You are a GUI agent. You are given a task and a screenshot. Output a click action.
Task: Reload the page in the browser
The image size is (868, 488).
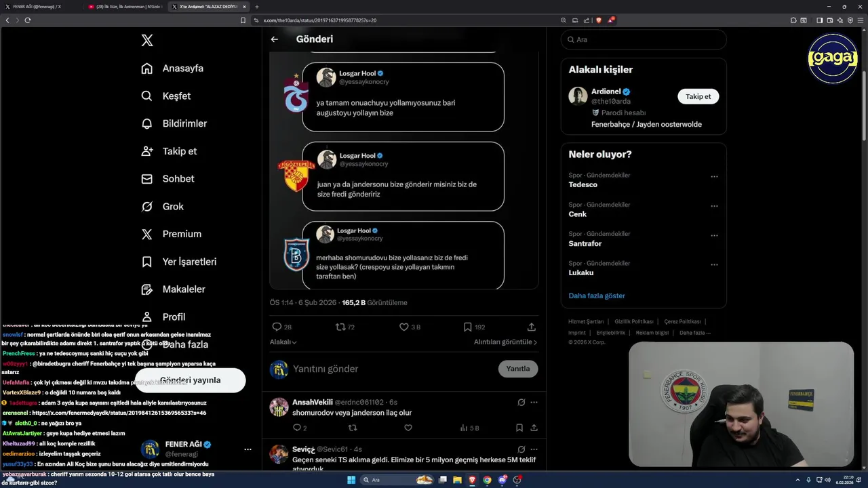pyautogui.click(x=28, y=20)
